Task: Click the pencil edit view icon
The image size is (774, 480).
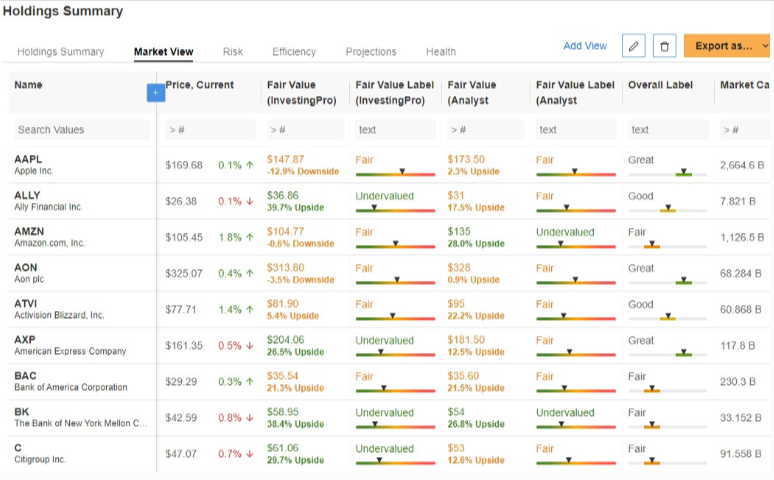Action: pos(633,46)
